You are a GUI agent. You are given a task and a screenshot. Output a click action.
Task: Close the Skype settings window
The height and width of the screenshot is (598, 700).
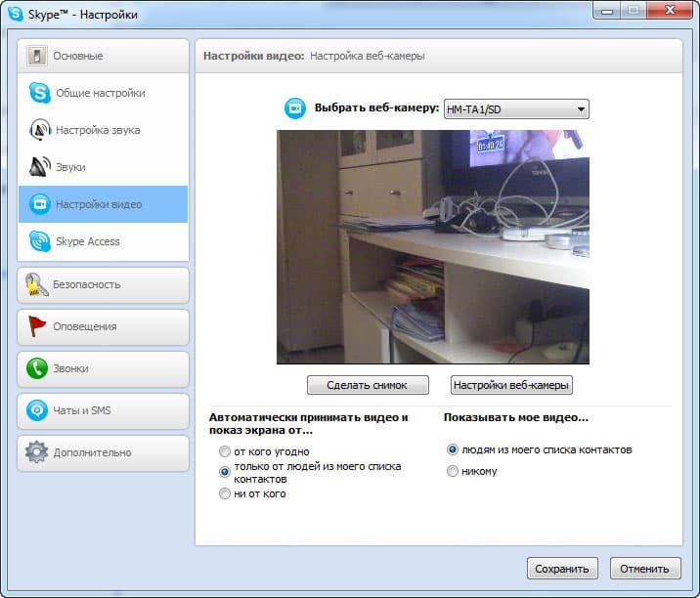pos(670,10)
